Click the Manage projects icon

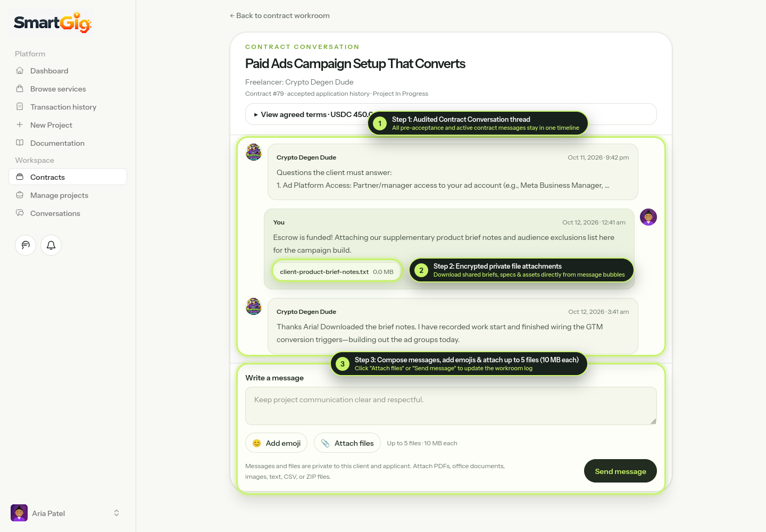[20, 195]
